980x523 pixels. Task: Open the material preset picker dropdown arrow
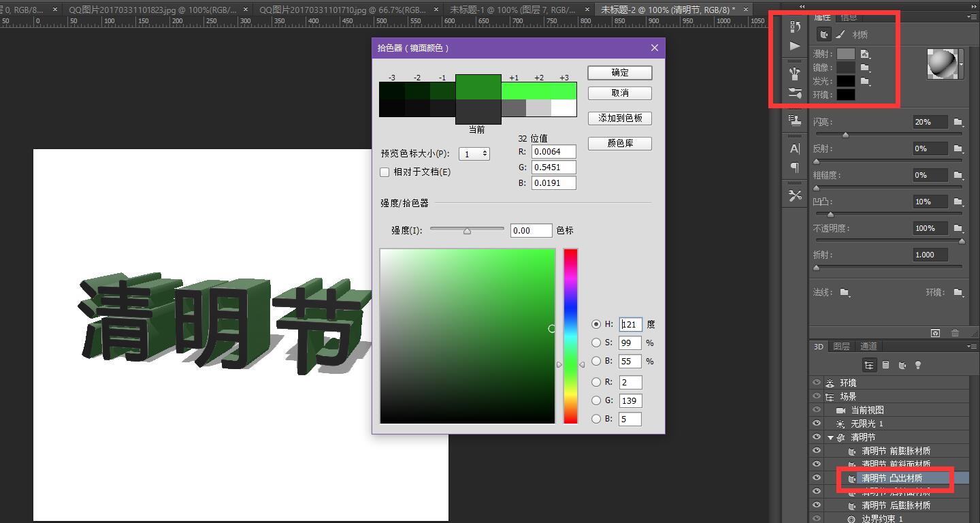coord(961,64)
